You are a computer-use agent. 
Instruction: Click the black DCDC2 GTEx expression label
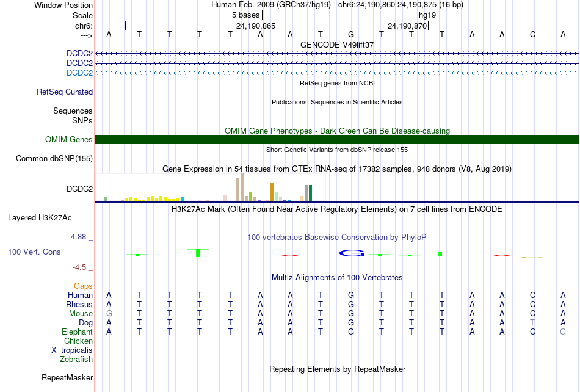(x=79, y=189)
